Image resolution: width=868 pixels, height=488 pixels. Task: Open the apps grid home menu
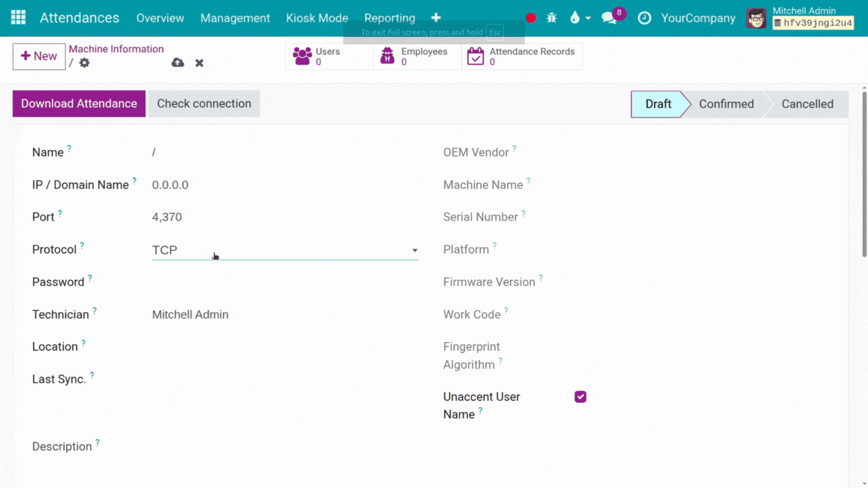pyautogui.click(x=18, y=17)
